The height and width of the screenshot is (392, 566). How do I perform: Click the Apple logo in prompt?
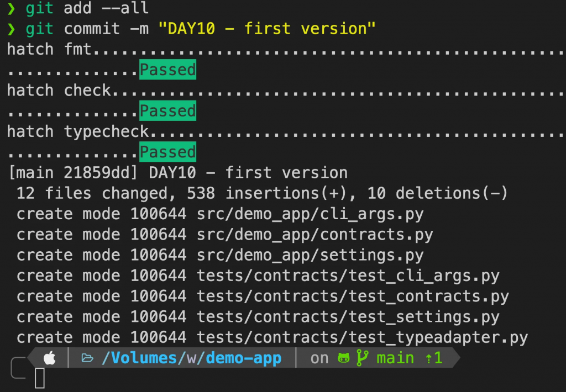[49, 358]
